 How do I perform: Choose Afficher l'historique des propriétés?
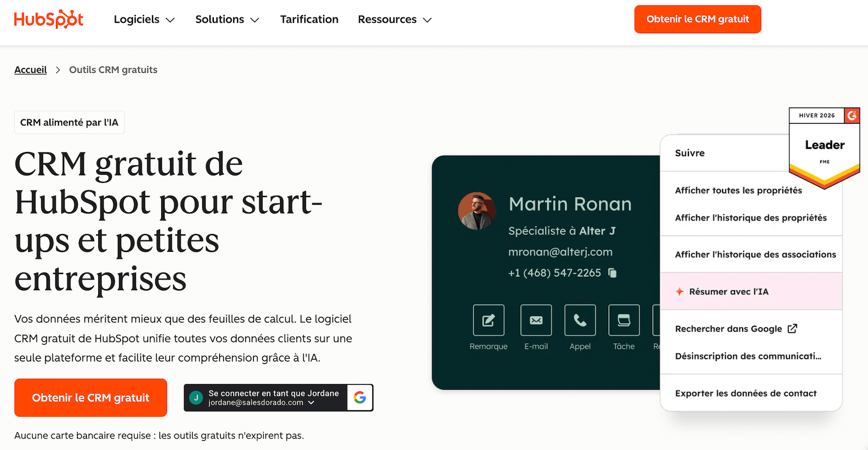pos(751,218)
